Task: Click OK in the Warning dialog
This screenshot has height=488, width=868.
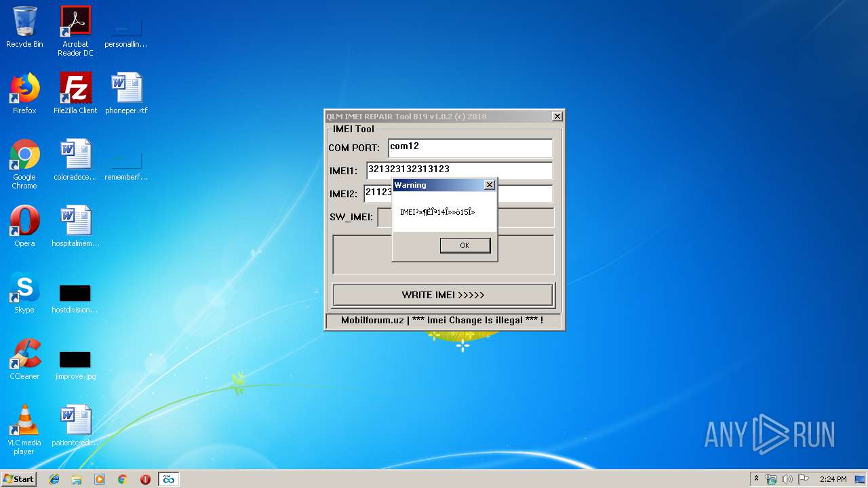Action: pyautogui.click(x=465, y=245)
